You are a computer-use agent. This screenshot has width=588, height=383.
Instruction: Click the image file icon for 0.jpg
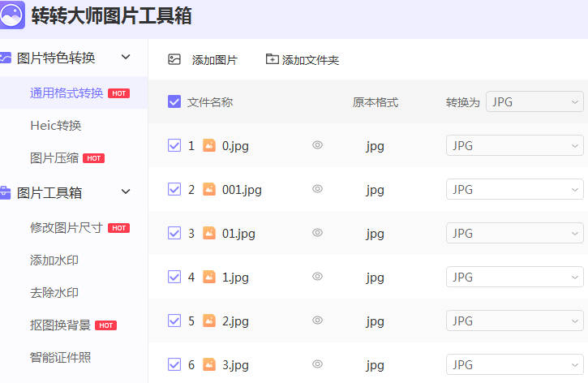coord(209,145)
